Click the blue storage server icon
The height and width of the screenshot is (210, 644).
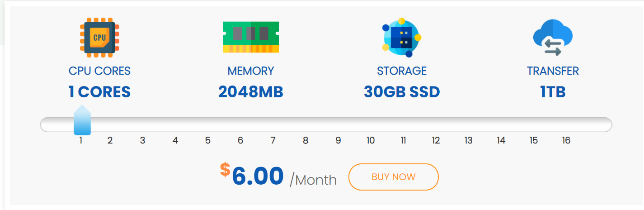402,38
